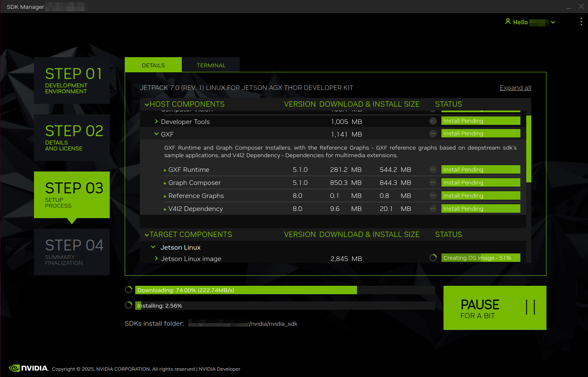588x377 pixels.
Task: Collapse the HOST COMPONENTS section
Action: (147, 104)
